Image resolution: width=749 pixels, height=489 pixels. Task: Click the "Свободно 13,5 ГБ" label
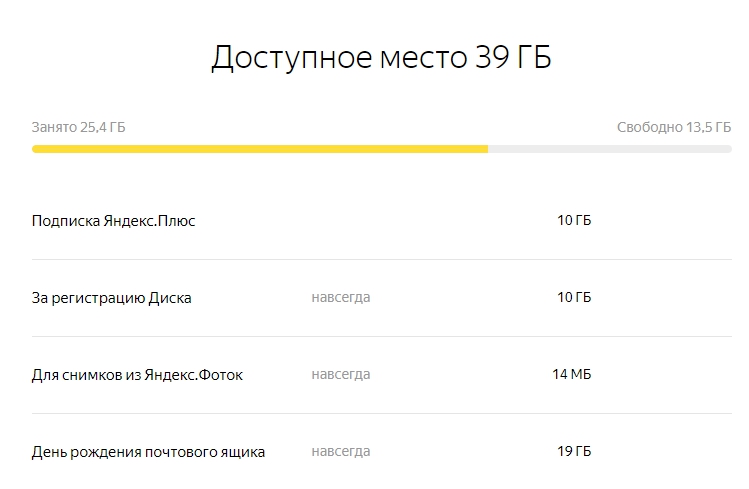click(674, 127)
